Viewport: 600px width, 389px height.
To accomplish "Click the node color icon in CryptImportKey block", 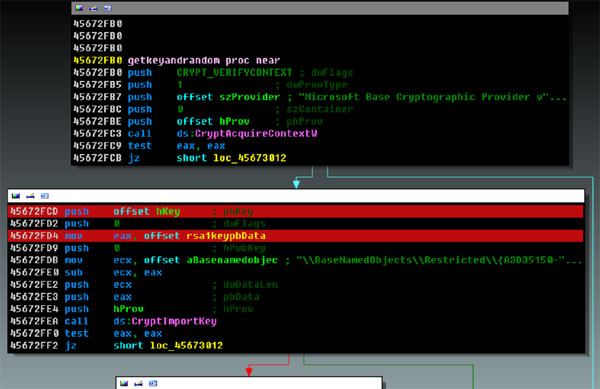I will 16,196.
